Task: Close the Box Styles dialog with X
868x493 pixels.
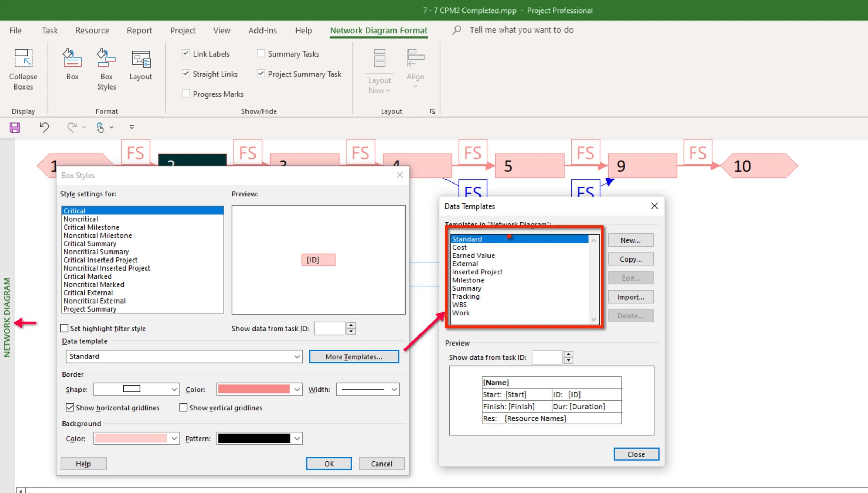Action: (400, 175)
